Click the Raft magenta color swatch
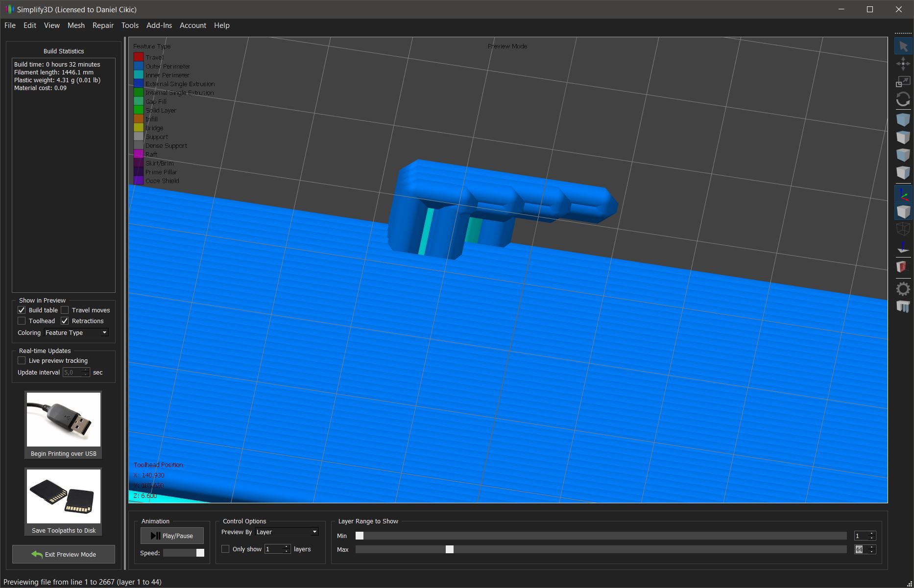The width and height of the screenshot is (914, 588). (x=139, y=154)
